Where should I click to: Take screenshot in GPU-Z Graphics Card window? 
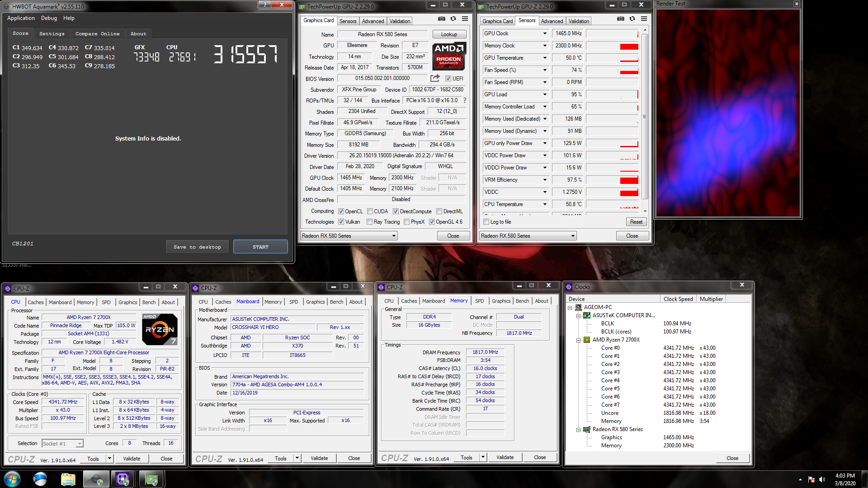[x=441, y=19]
